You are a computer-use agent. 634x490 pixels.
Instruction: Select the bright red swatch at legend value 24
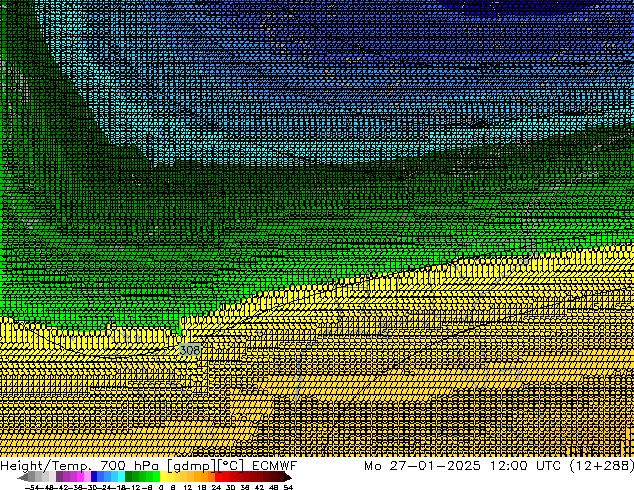(x=218, y=477)
